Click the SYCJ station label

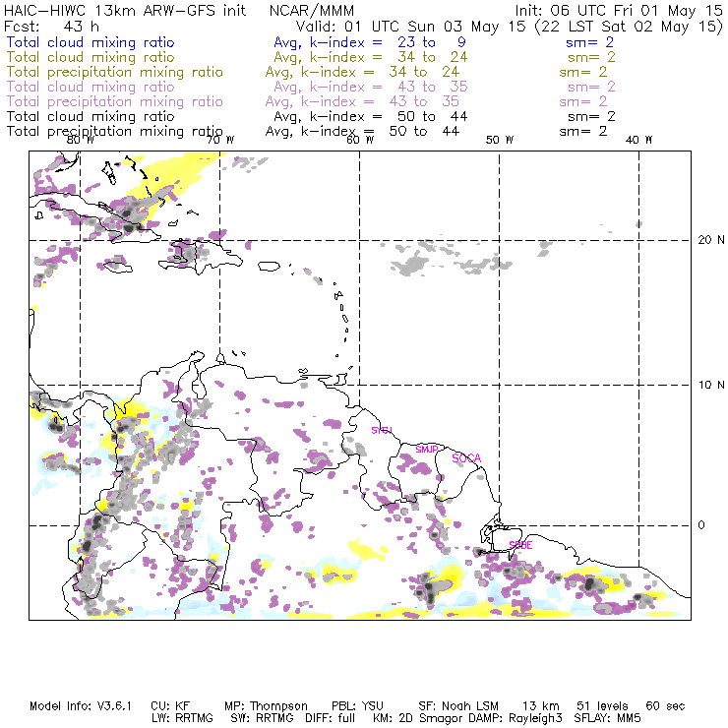coord(382,430)
